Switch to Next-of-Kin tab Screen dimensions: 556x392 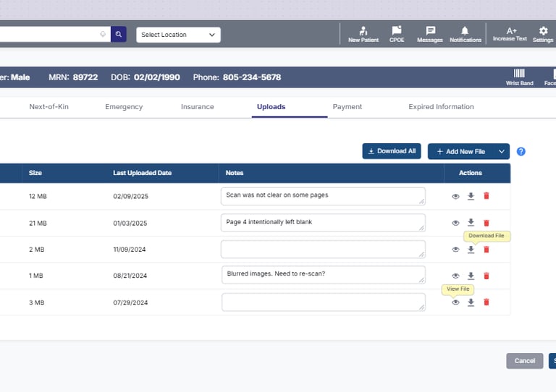click(49, 106)
